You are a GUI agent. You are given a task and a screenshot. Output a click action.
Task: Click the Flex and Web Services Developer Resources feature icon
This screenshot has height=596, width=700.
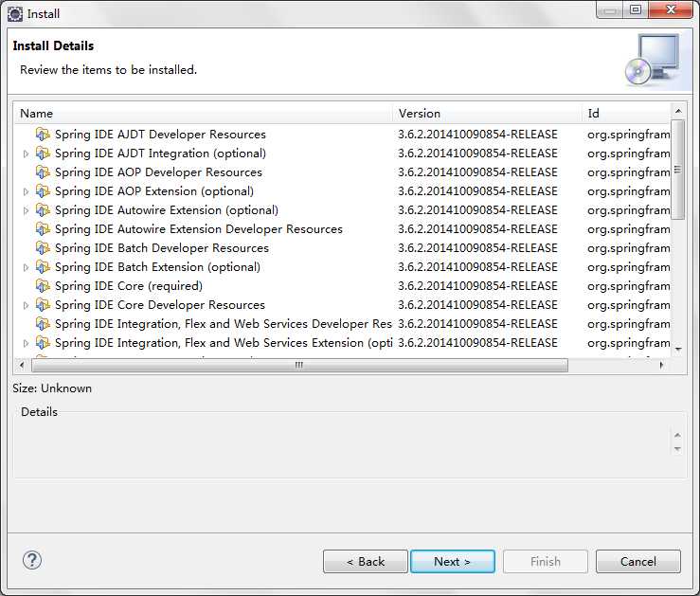[x=43, y=324]
